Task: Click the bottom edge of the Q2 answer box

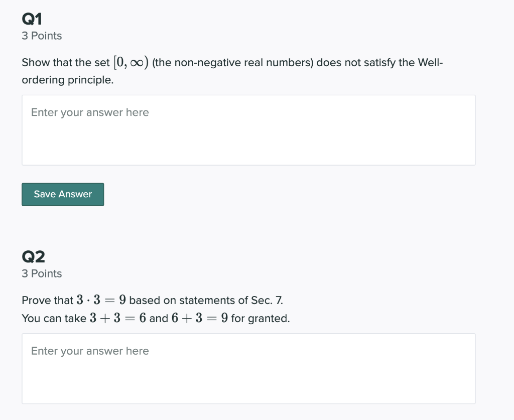Action: tap(248, 403)
